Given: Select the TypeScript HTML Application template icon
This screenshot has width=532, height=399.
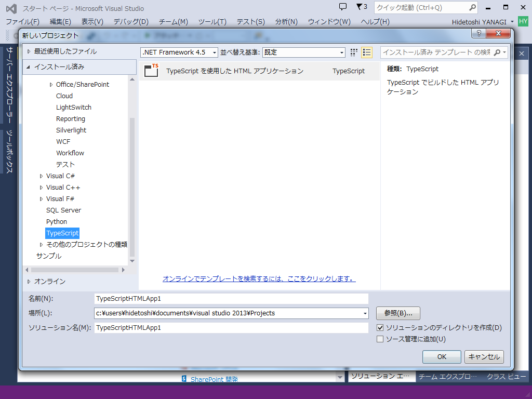Looking at the screenshot, I should point(152,71).
